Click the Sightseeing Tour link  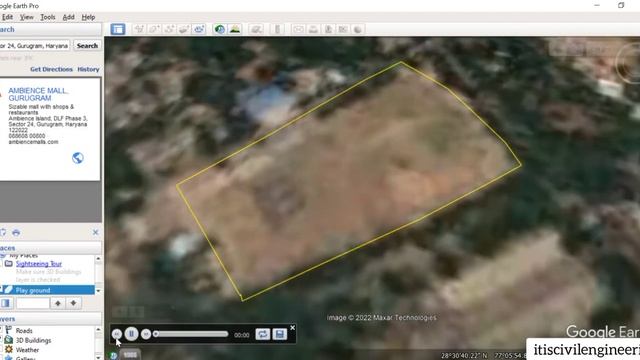[x=39, y=264]
